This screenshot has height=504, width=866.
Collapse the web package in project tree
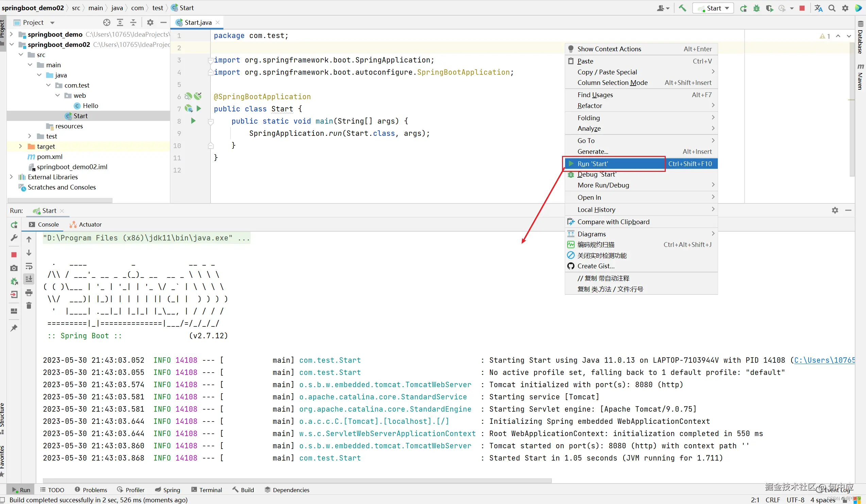pyautogui.click(x=58, y=95)
